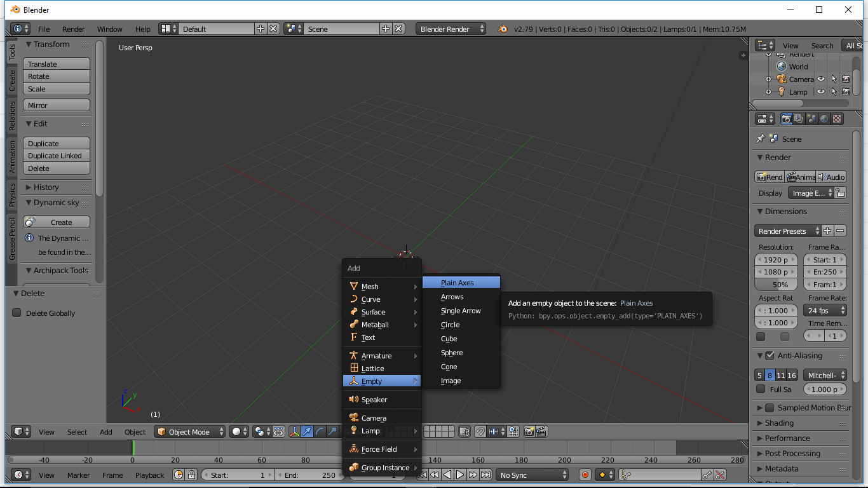Click the OpenGL render camera icon

[529, 431]
